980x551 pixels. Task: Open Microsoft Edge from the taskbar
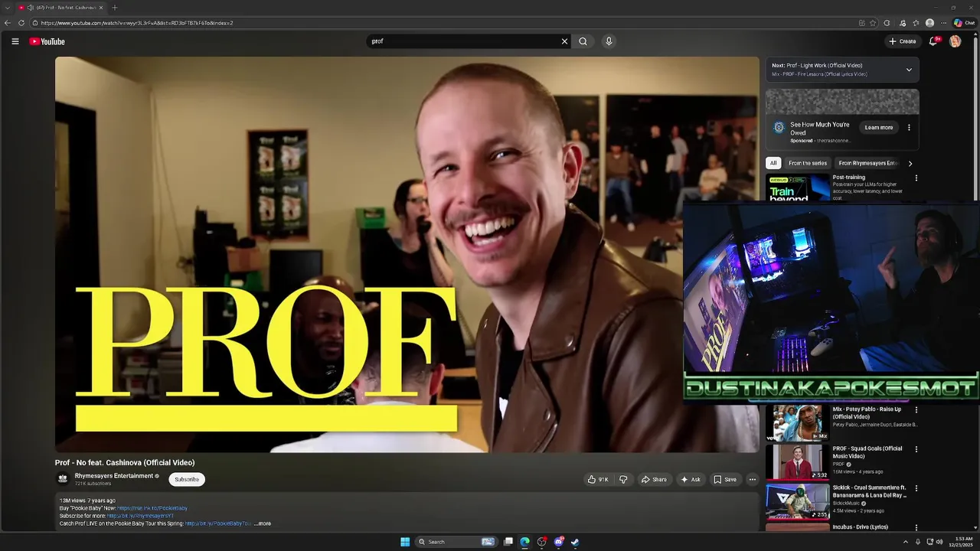524,542
